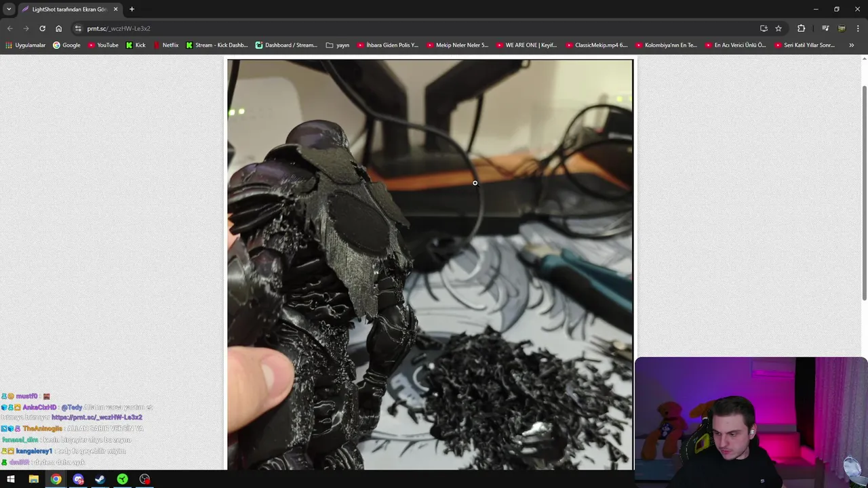Click the AnkaCixHD username in chat
868x488 pixels.
pyautogui.click(x=39, y=407)
